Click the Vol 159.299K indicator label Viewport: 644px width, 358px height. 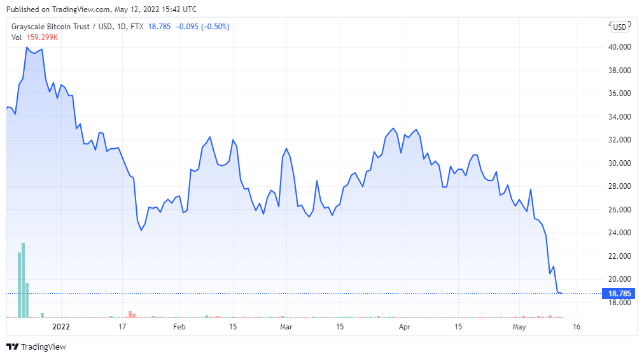pos(34,38)
